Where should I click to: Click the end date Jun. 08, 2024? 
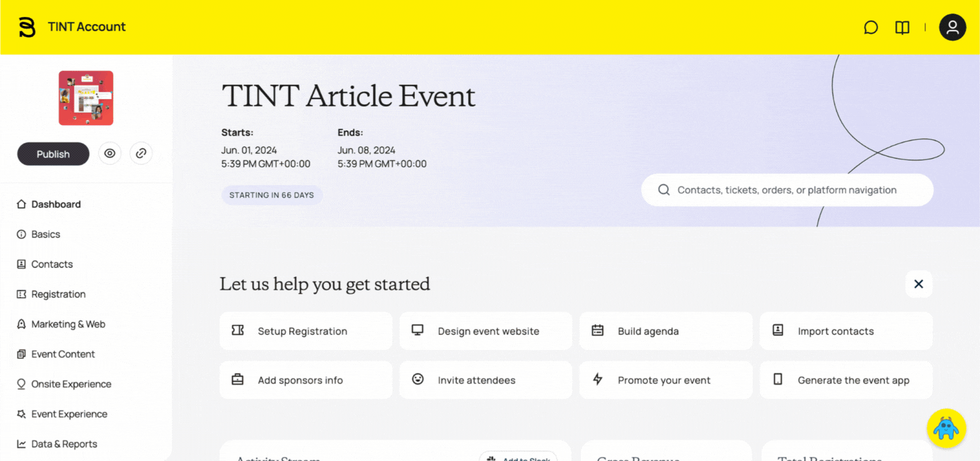tap(366, 151)
